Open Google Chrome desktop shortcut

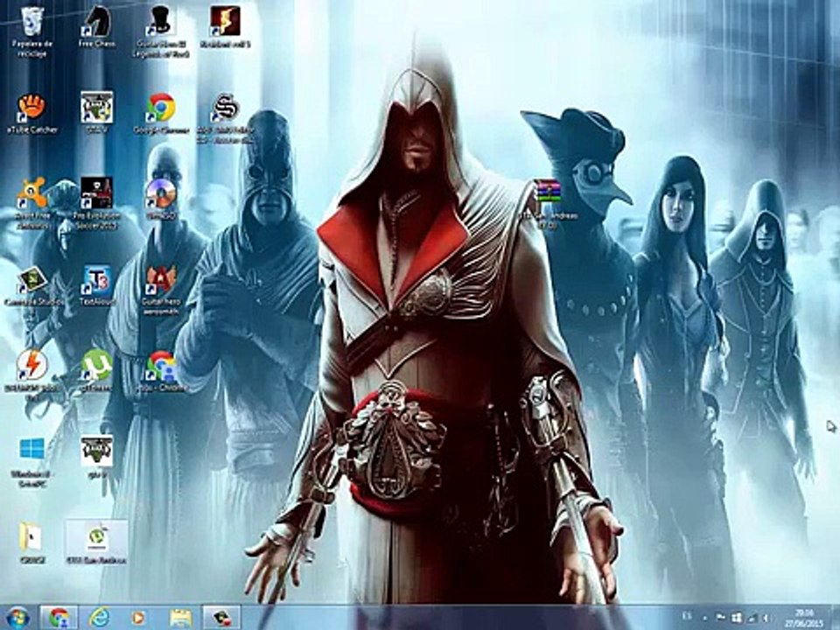point(161,113)
